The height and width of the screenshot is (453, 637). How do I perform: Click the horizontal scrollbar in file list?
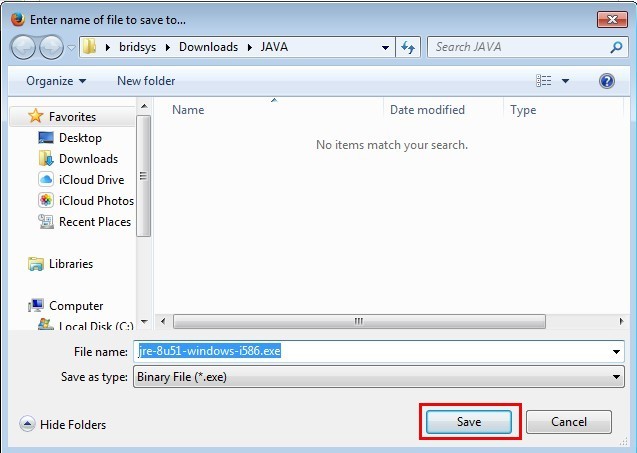coord(357,322)
